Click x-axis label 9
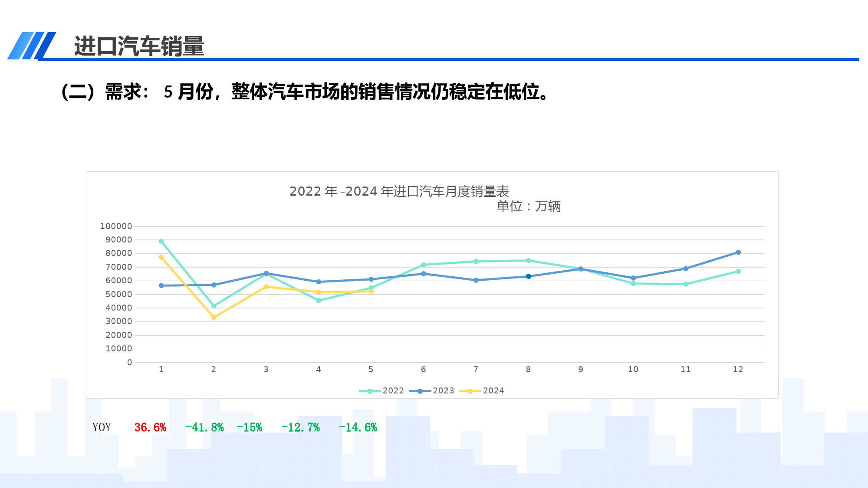This screenshot has height=488, width=868. 581,369
